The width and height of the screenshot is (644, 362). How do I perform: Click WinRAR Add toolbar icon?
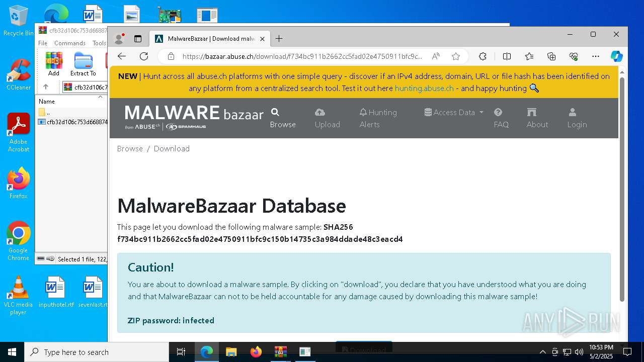tap(54, 64)
